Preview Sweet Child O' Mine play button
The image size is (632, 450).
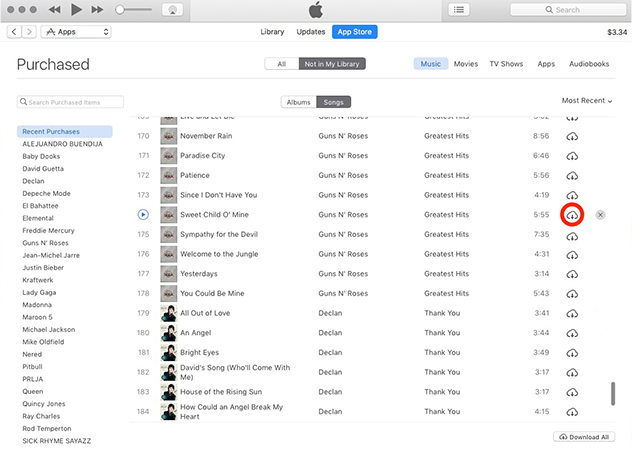point(143,215)
